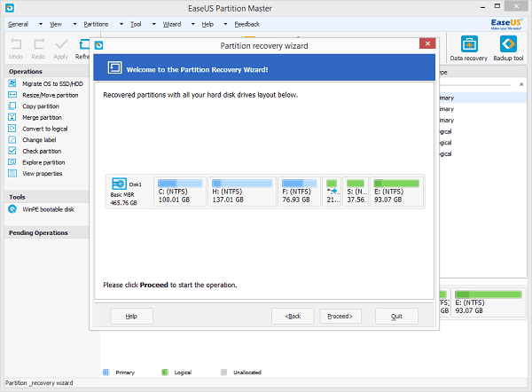Open the Wizard menu
The height and width of the screenshot is (392, 532).
point(172,24)
